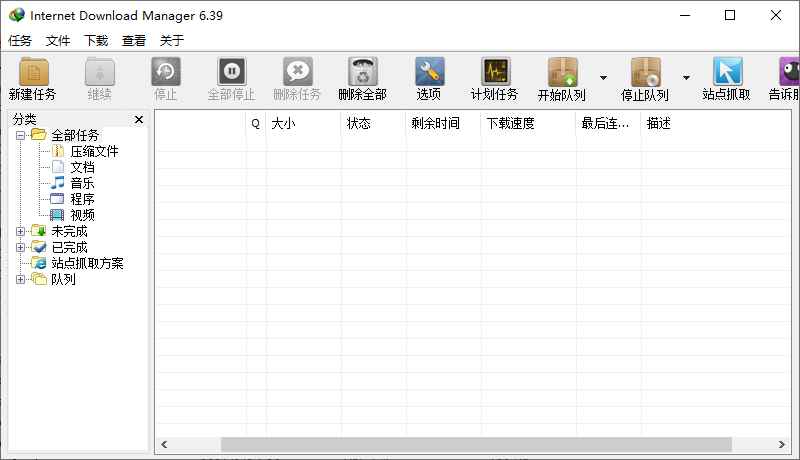Viewport: 800px width, 460px height.
Task: Expand the 队列 tree node
Action: 20,279
